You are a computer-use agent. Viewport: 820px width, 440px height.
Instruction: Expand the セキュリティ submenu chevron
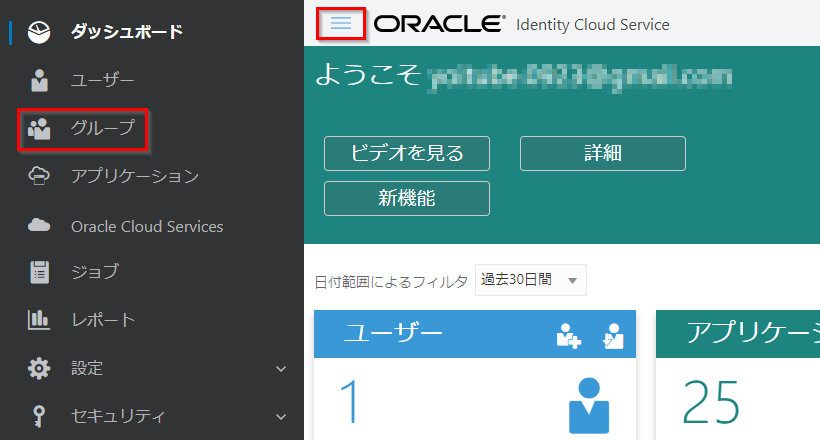[x=281, y=417]
